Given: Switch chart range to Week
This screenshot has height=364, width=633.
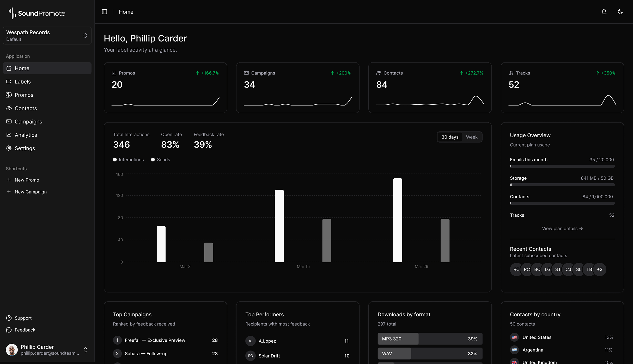Looking at the screenshot, I should (472, 137).
